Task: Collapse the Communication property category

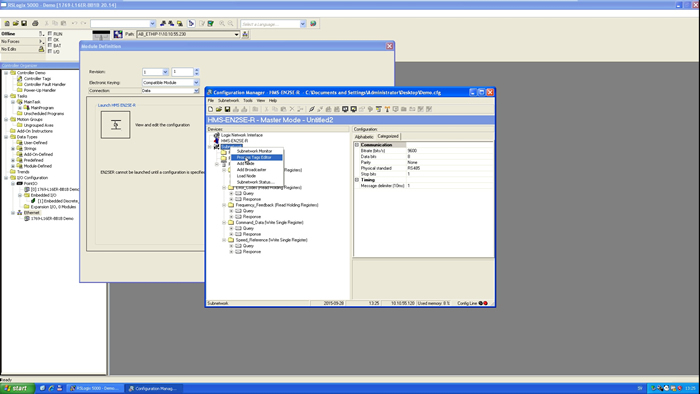Action: pos(357,145)
